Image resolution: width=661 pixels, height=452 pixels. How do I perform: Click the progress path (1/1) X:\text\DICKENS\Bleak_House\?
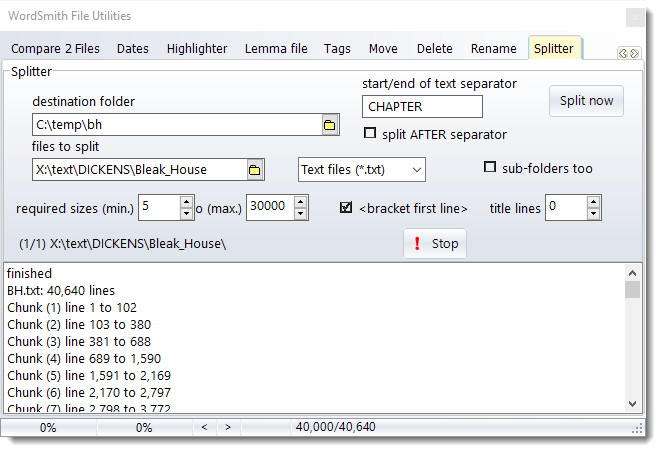[123, 244]
